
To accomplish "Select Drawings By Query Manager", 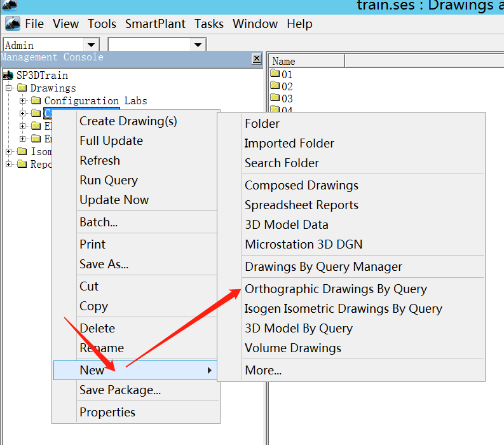I will pos(324,267).
